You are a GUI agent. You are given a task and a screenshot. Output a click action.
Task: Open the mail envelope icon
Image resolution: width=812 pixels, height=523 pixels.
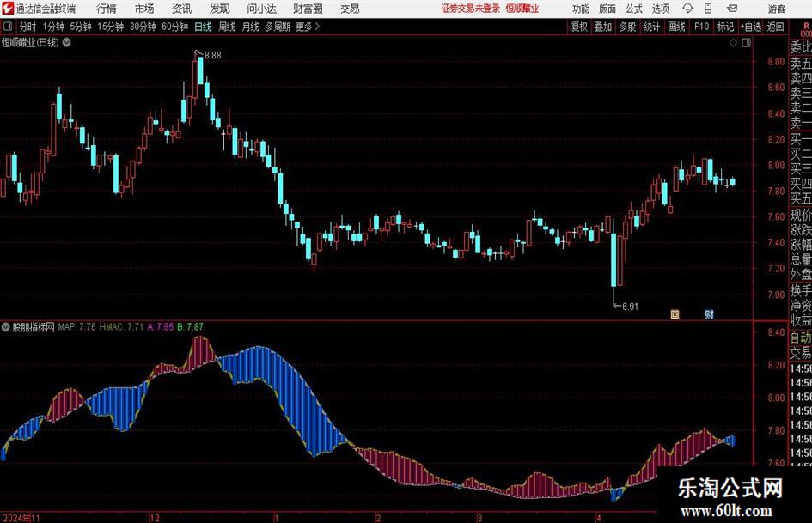732,9
